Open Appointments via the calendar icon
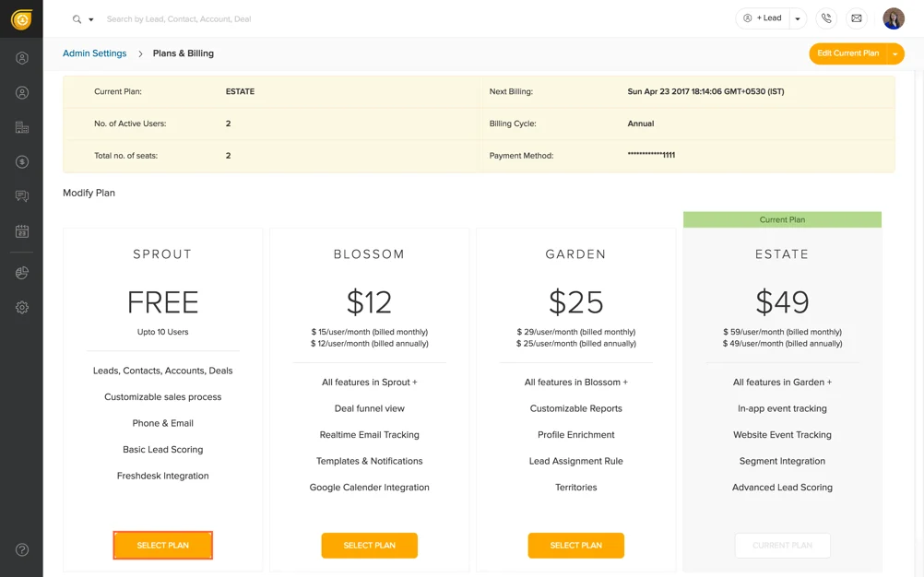Image resolution: width=924 pixels, height=577 pixels. tap(21, 230)
